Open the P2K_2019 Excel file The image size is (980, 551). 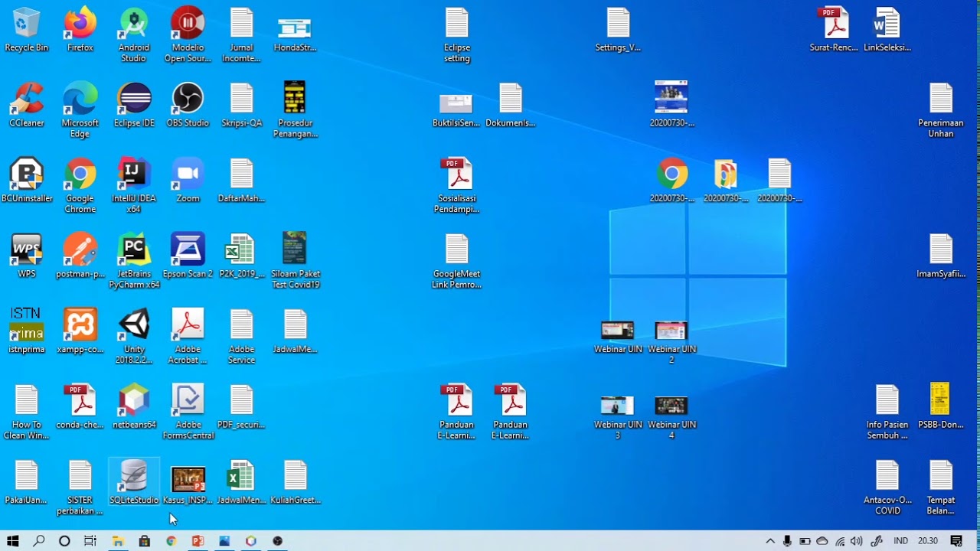click(x=241, y=256)
